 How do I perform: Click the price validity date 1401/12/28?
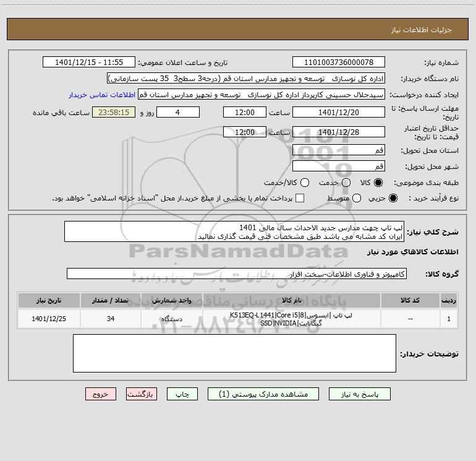[x=339, y=132]
